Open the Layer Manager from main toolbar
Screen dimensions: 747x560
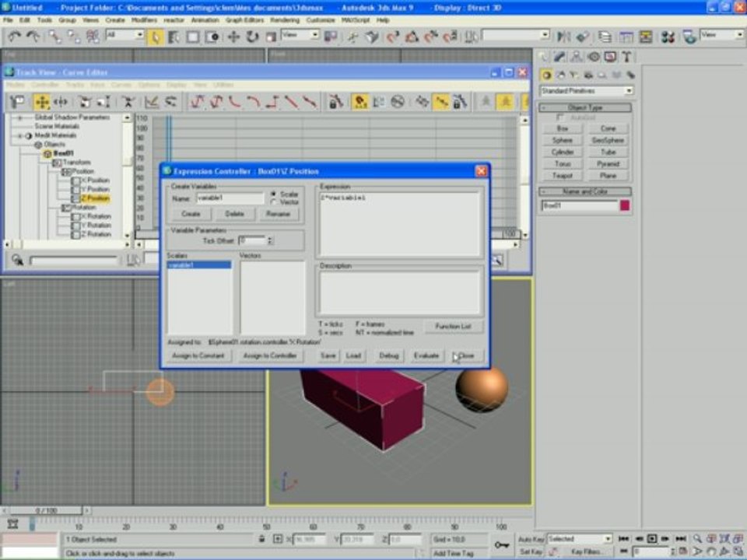(x=605, y=37)
